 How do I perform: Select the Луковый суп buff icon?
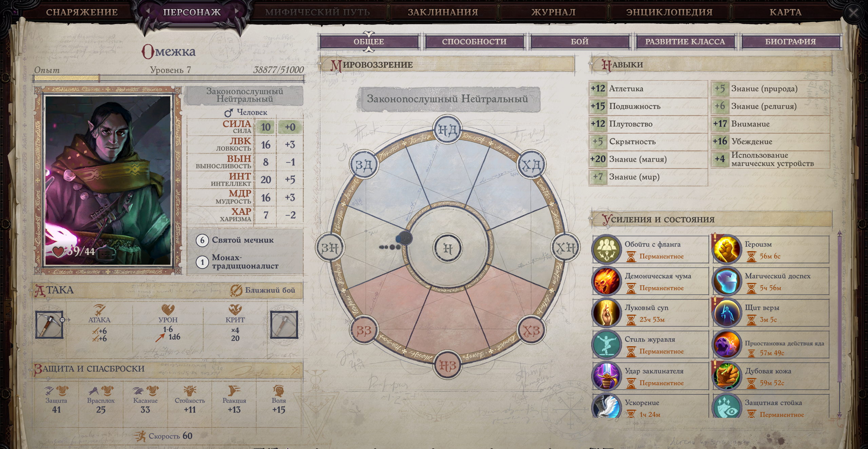[x=606, y=313]
